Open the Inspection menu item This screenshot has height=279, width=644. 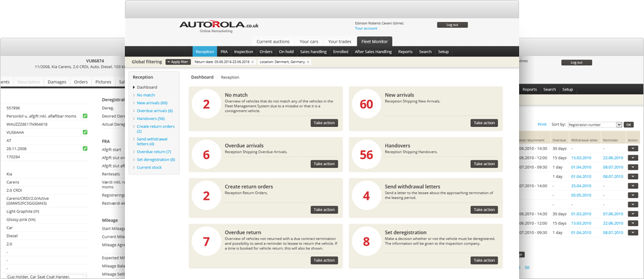pyautogui.click(x=244, y=52)
